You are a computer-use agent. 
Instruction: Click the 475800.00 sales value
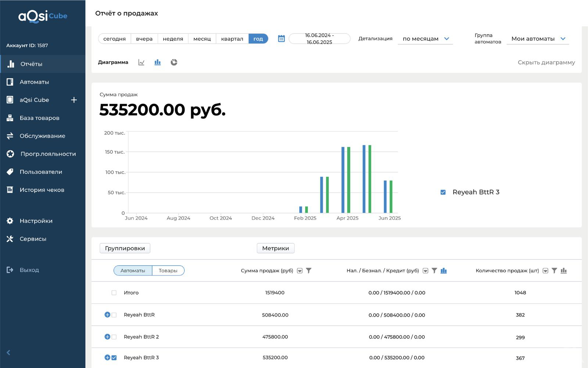point(275,337)
